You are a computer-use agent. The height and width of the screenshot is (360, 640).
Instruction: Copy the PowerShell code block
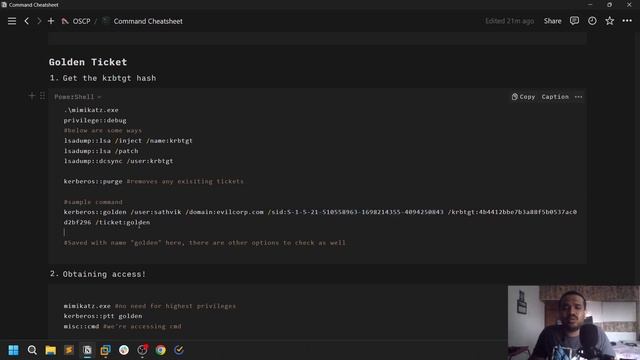[523, 97]
